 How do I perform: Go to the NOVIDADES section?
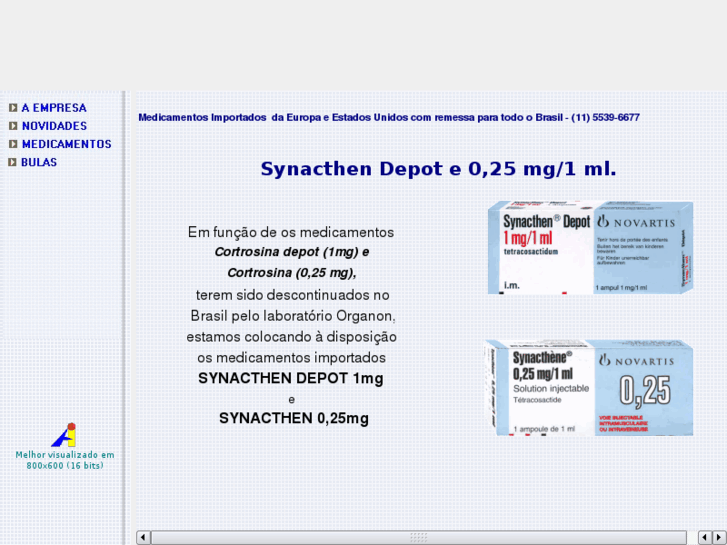(54, 126)
